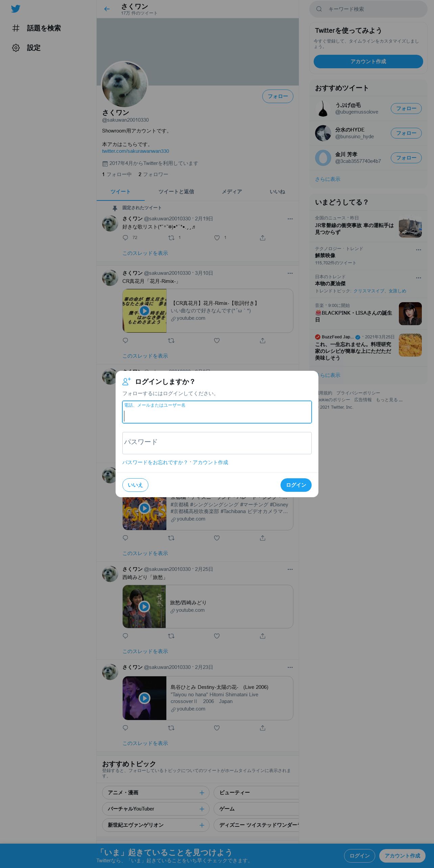The image size is (434, 868).
Task: Open more options on the 2月25日 tweet
Action: coord(290,569)
